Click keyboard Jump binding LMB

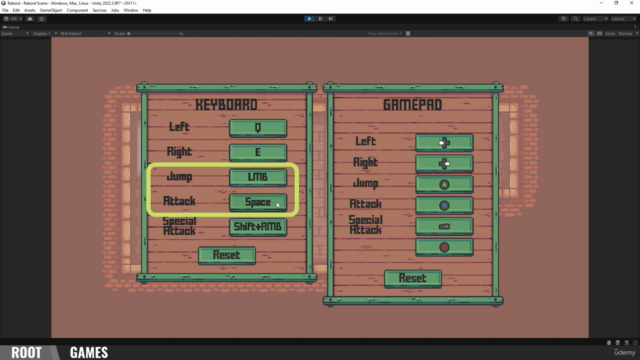(258, 177)
